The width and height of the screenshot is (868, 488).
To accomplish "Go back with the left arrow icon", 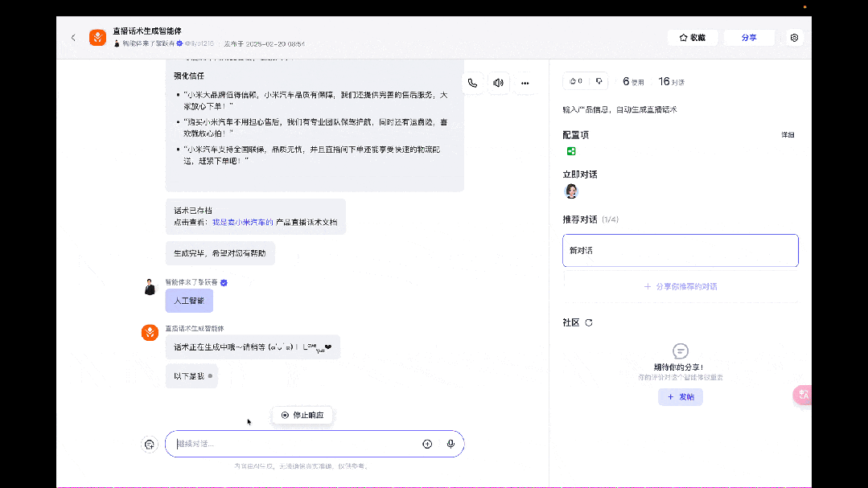I will click(x=73, y=38).
